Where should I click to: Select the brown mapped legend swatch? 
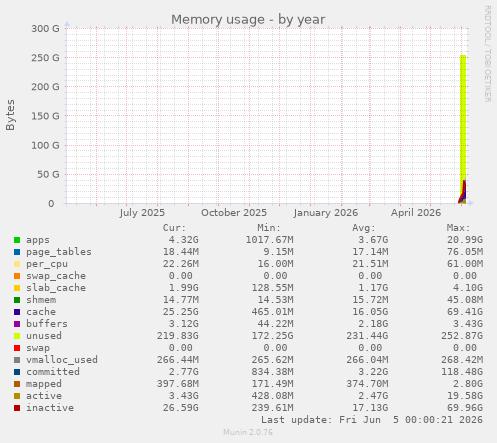click(17, 384)
